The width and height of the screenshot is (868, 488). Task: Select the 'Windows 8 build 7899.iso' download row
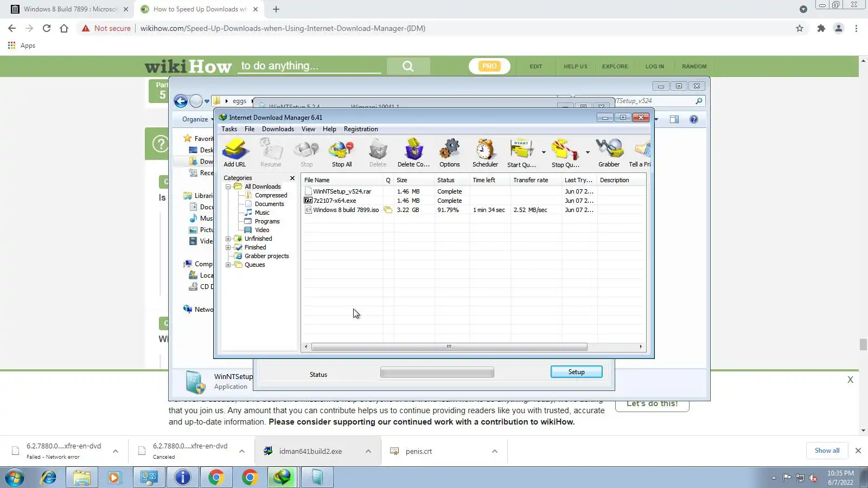473,210
